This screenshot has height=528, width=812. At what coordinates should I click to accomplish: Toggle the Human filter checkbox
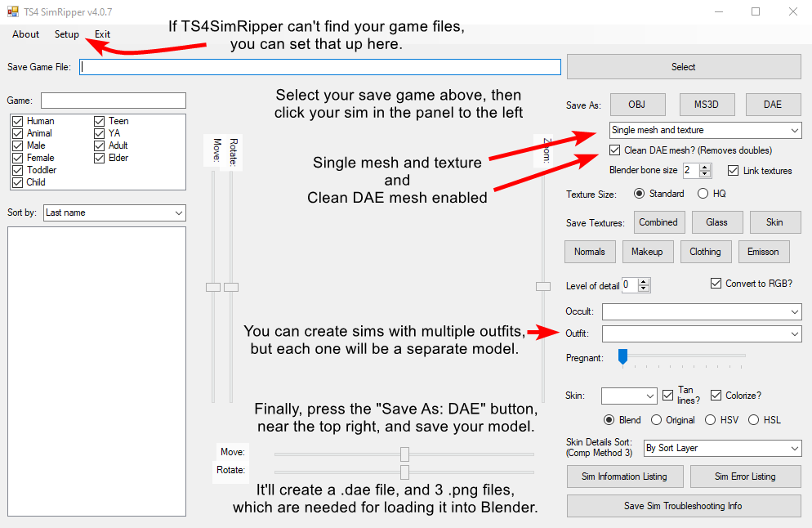18,121
